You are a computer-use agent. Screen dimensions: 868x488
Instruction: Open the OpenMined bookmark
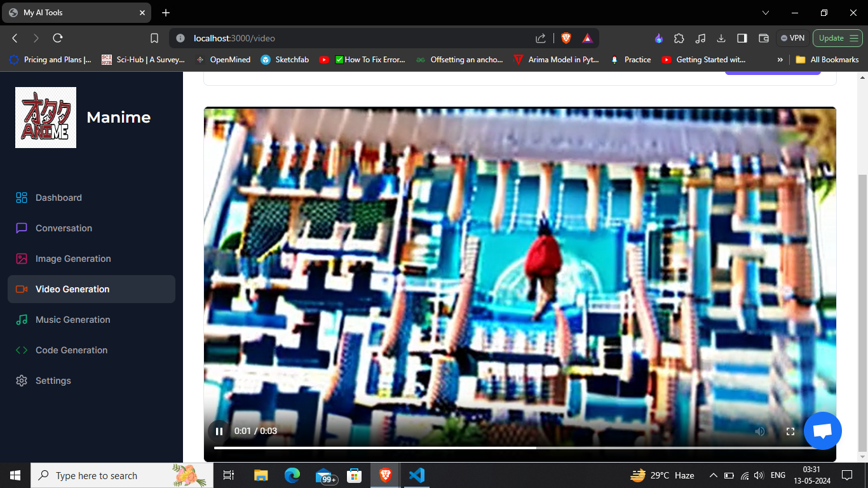223,60
